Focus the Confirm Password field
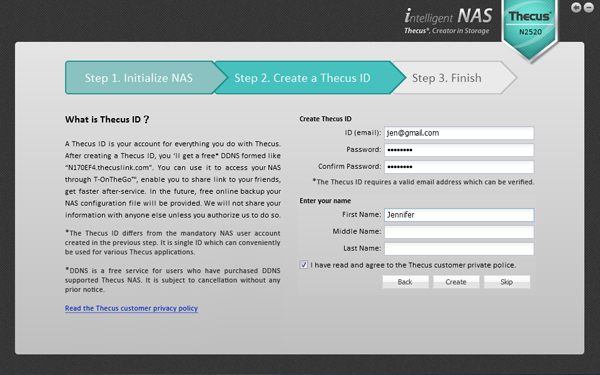The image size is (600, 375). [x=459, y=167]
